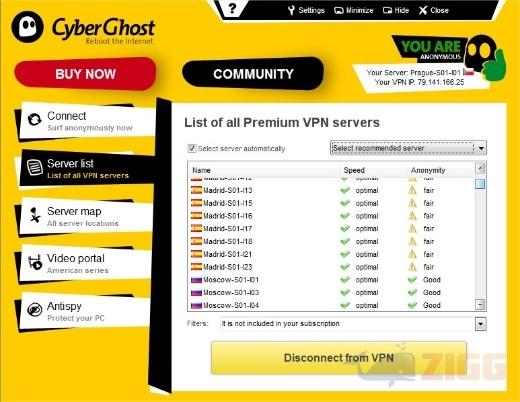Click the Connect refresh arrows icon

pos(35,119)
